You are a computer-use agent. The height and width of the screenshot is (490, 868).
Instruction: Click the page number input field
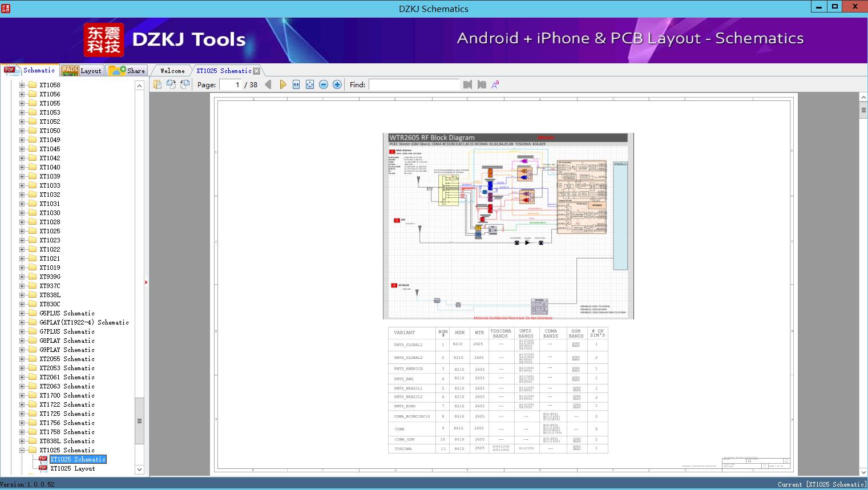click(x=230, y=84)
